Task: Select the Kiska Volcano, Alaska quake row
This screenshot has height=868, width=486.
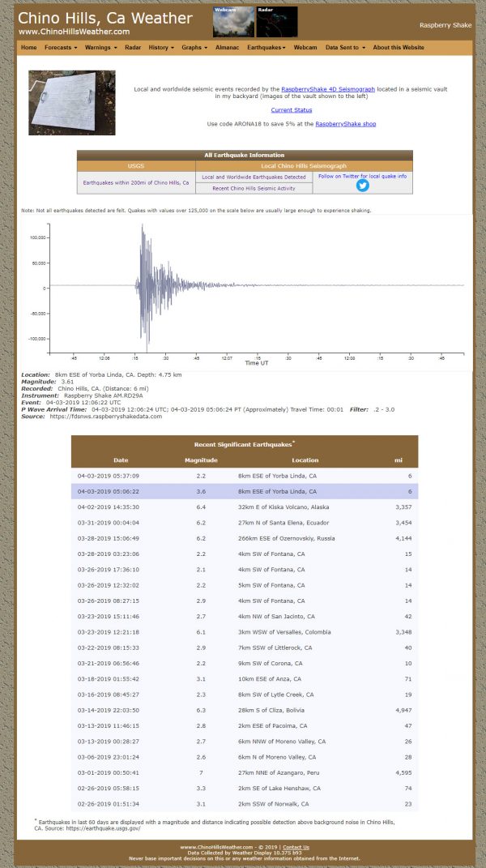Action: click(245, 507)
